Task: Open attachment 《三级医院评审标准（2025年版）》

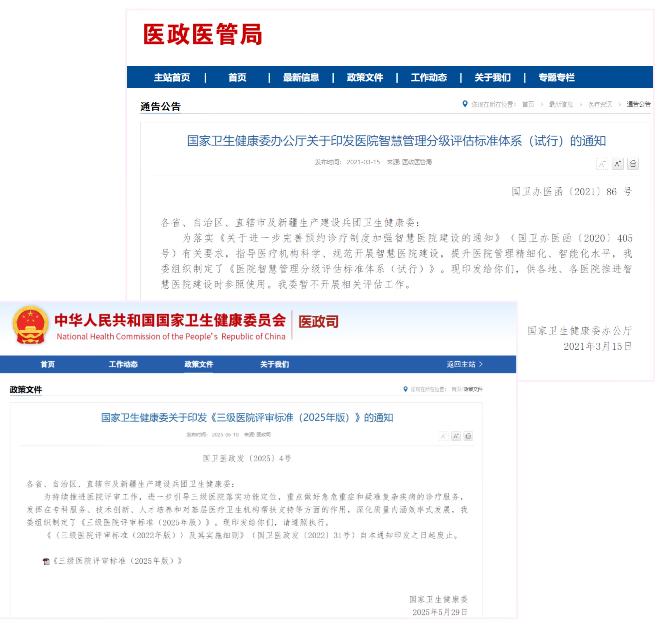Action: 118,561
